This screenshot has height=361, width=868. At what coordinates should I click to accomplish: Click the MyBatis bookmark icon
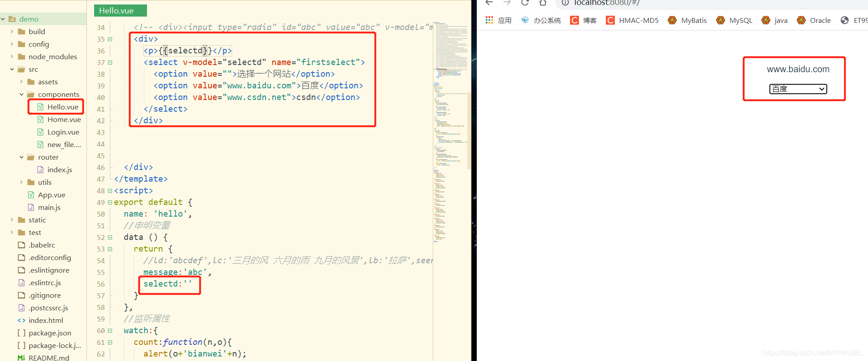[x=672, y=20]
